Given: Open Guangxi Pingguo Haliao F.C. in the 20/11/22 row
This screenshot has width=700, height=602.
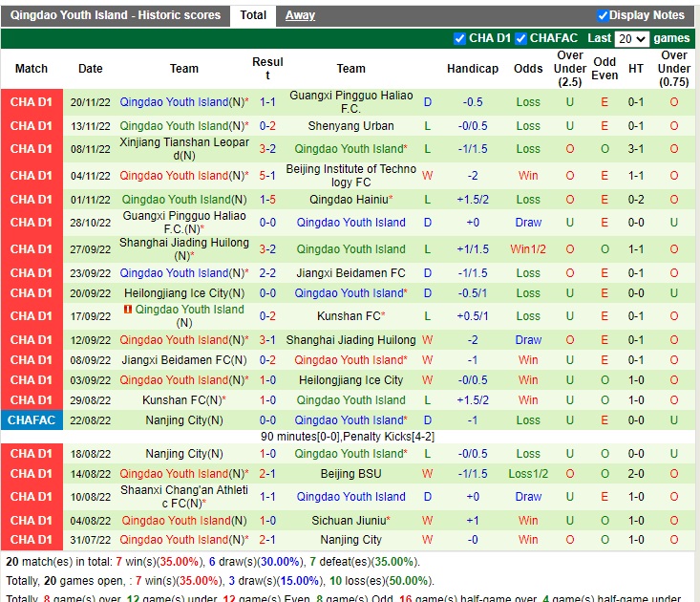Looking at the screenshot, I should [x=350, y=102].
